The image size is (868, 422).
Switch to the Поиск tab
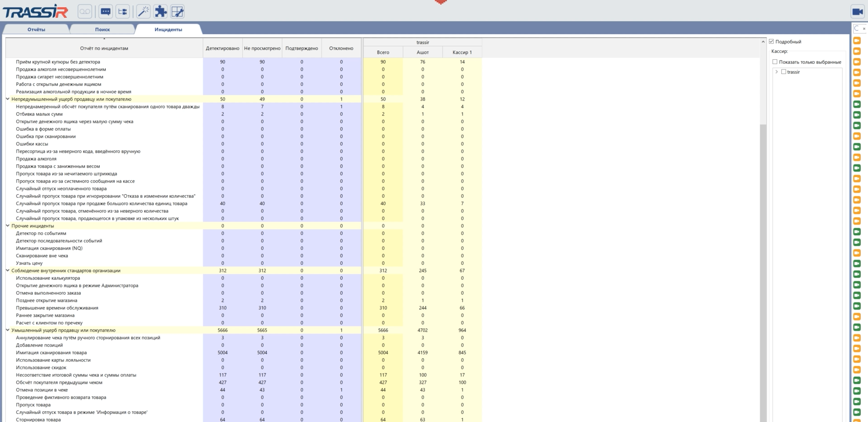(x=103, y=29)
